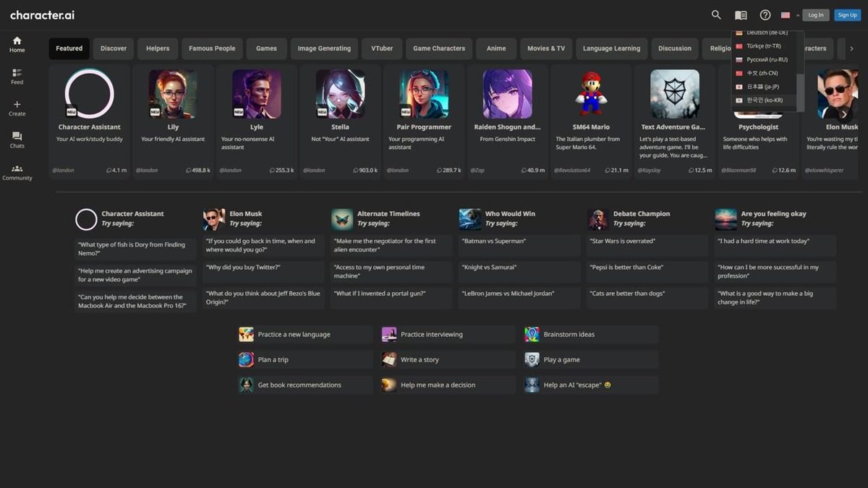This screenshot has width=868, height=488.
Task: Open Lily's avatar thumbnail
Action: pyautogui.click(x=173, y=94)
